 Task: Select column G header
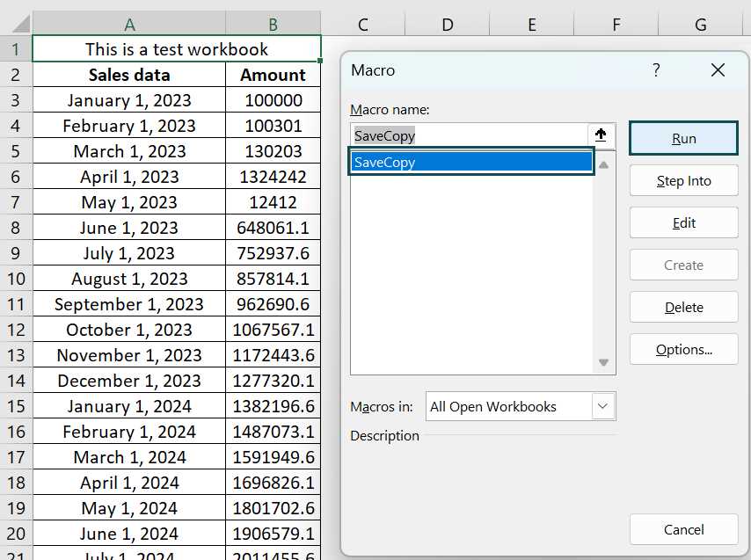(x=700, y=24)
